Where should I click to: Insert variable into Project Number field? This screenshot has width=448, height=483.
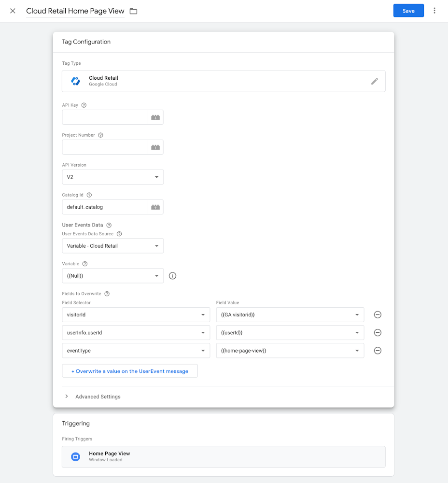point(155,147)
